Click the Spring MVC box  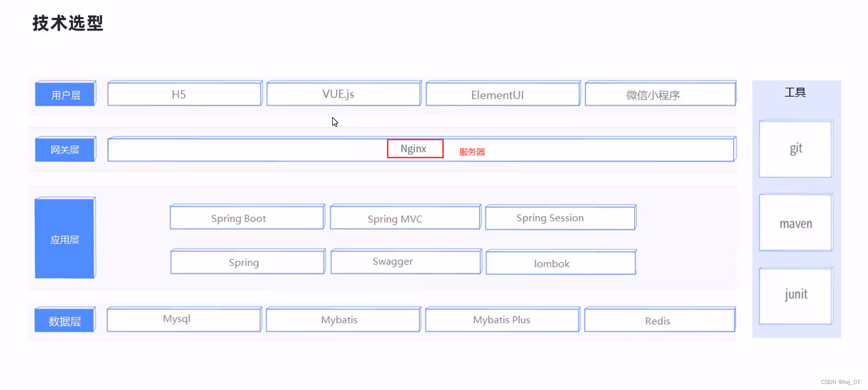click(x=406, y=217)
